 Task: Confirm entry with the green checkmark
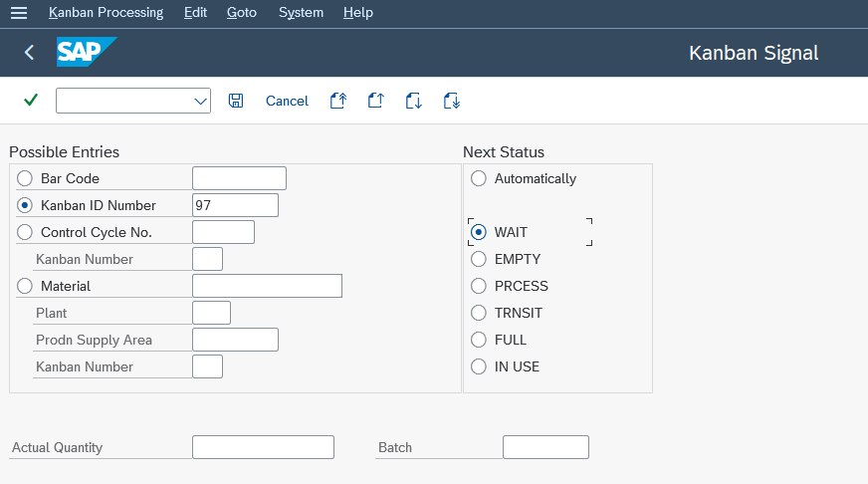click(x=31, y=101)
